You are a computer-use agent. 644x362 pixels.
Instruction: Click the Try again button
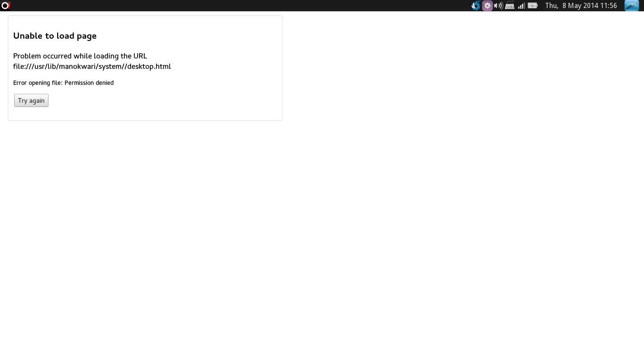[31, 100]
